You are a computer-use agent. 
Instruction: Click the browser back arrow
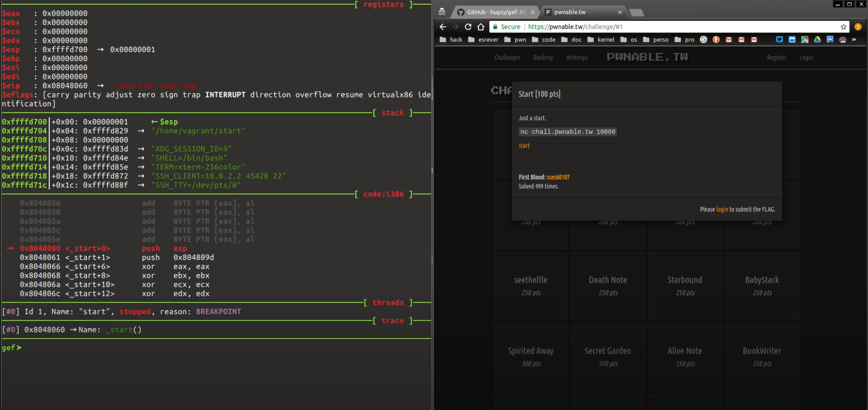[442, 27]
